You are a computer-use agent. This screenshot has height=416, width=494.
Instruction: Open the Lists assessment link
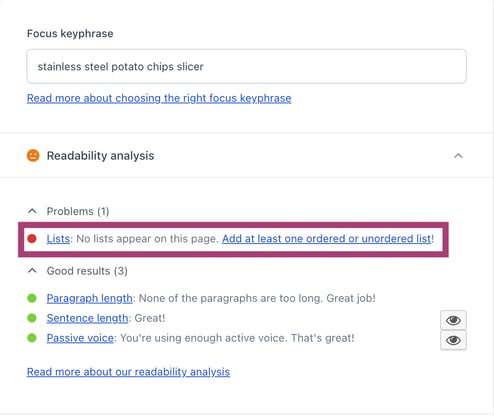(x=58, y=239)
